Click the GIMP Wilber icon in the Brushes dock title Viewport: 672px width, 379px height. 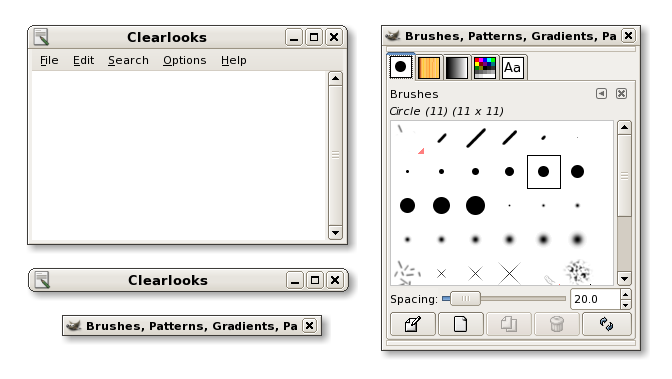(393, 36)
